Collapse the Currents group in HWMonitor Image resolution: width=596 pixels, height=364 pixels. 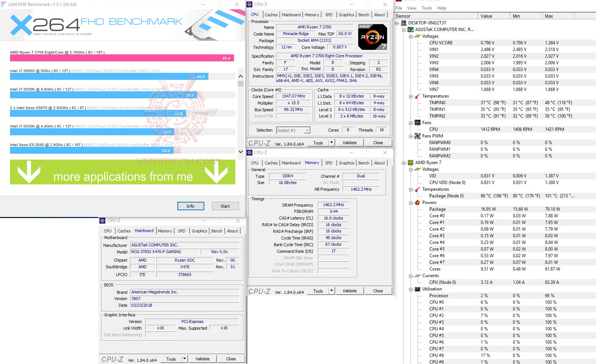pos(411,276)
